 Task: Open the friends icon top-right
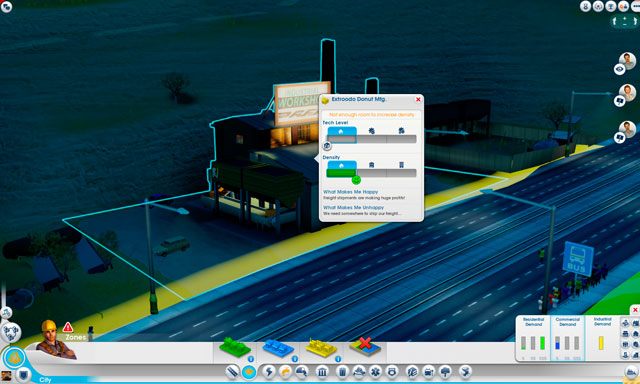coord(623,6)
